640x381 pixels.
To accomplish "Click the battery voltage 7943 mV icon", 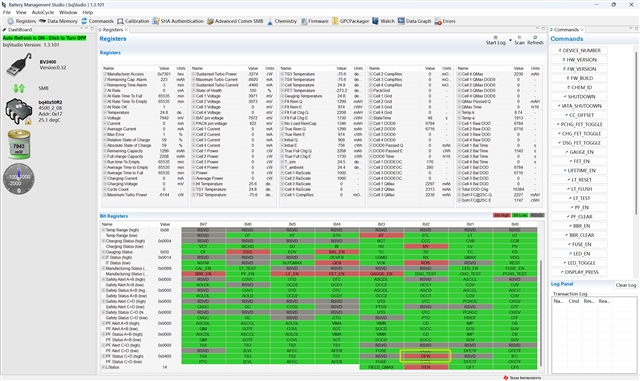I will click(x=19, y=145).
